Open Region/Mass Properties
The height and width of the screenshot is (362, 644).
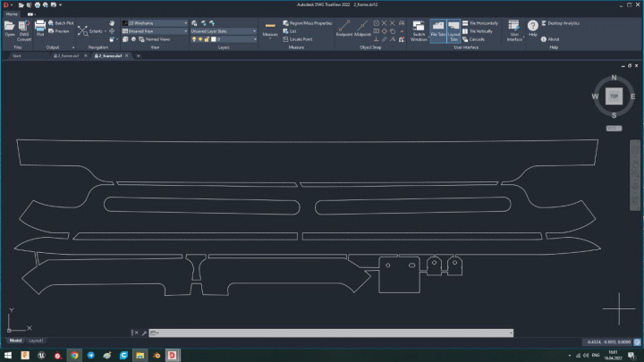(x=307, y=23)
